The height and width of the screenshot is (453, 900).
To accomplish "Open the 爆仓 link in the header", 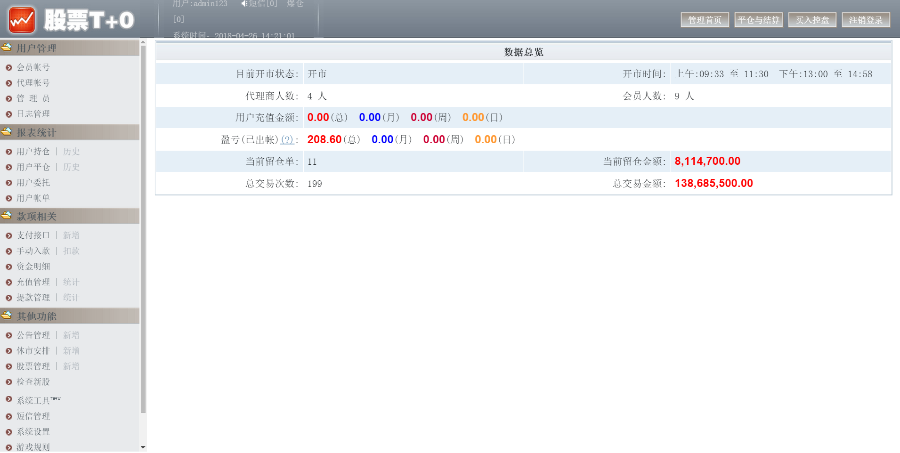I will click(295, 3).
